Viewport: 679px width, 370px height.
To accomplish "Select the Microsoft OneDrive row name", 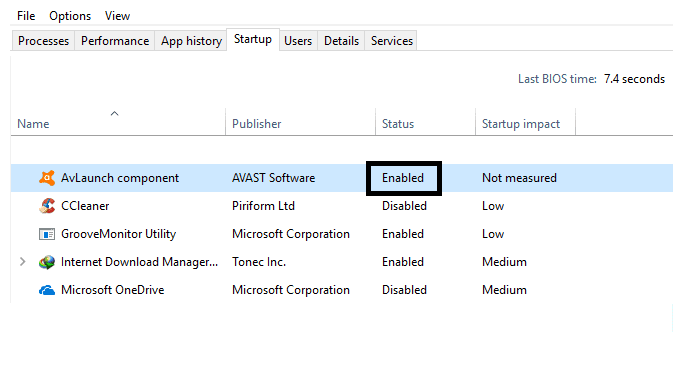I will [x=113, y=290].
